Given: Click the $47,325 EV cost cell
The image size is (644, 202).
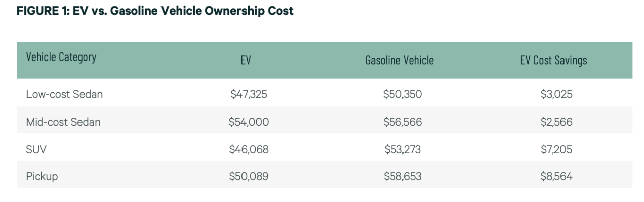Looking at the screenshot, I should pos(249,94).
